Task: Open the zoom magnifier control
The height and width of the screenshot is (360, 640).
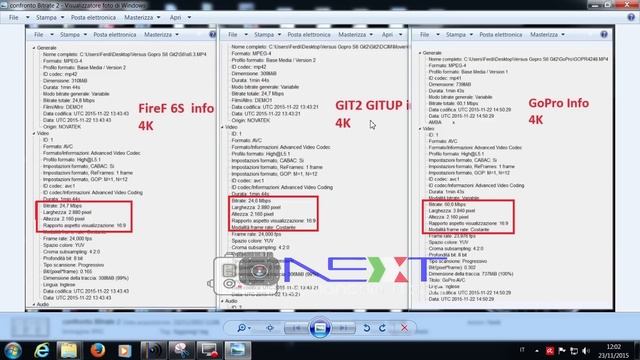Action: (243, 328)
